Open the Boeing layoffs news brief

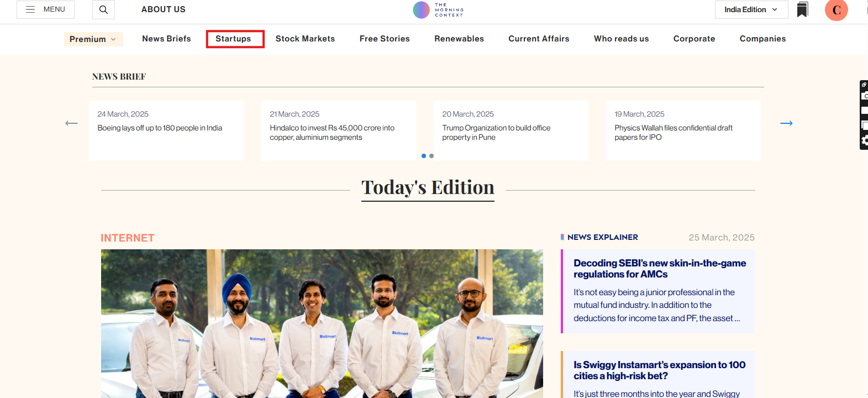160,128
